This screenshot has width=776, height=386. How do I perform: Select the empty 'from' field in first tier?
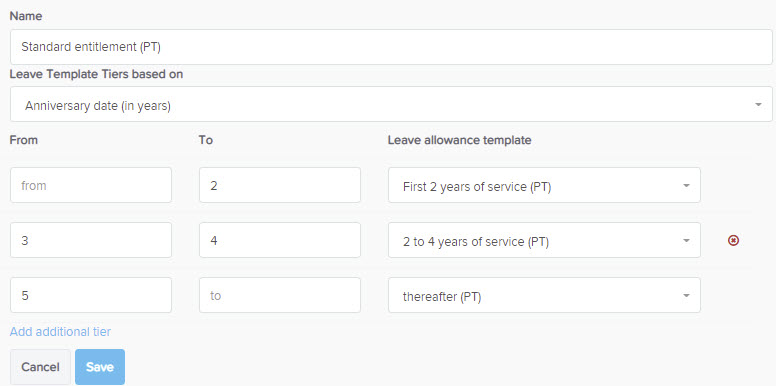click(x=91, y=185)
